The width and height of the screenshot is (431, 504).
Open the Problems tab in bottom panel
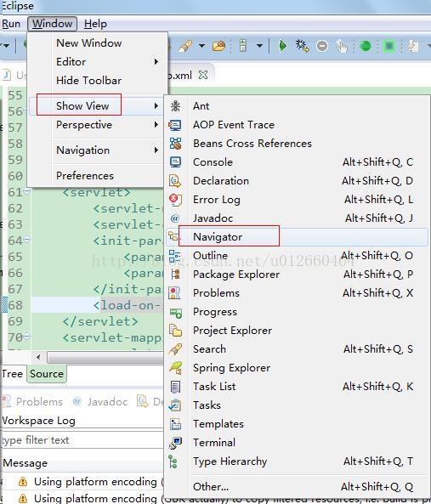(33, 402)
